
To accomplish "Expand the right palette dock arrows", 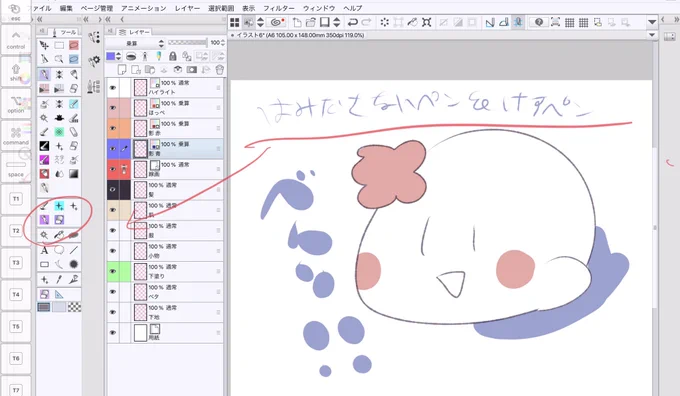I will [x=676, y=20].
